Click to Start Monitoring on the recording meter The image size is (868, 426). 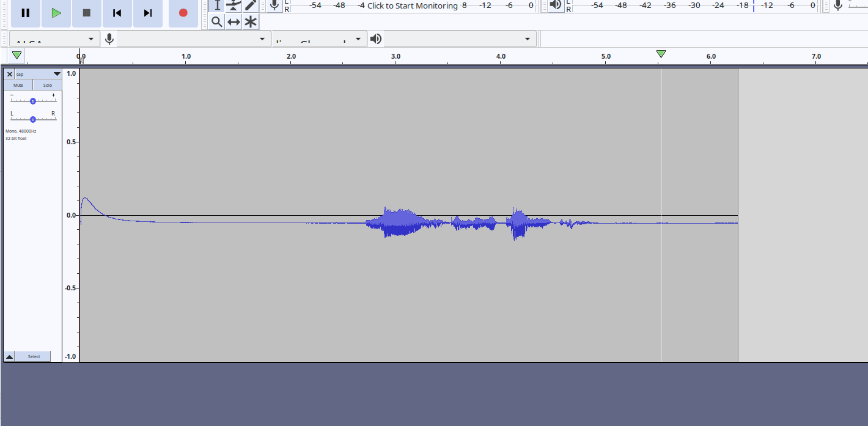pos(413,6)
